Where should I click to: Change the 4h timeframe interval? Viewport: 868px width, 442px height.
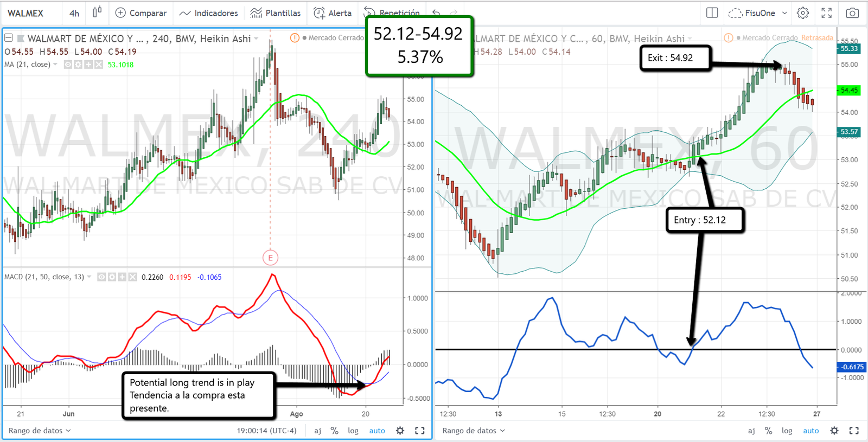click(74, 13)
